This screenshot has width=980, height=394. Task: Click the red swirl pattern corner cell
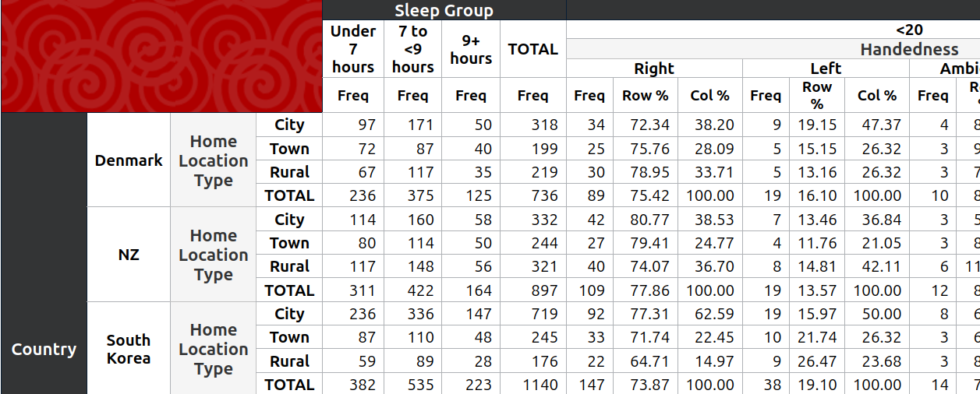click(x=161, y=56)
